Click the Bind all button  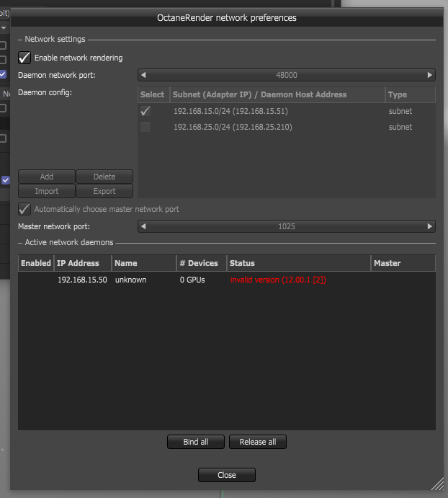(196, 442)
